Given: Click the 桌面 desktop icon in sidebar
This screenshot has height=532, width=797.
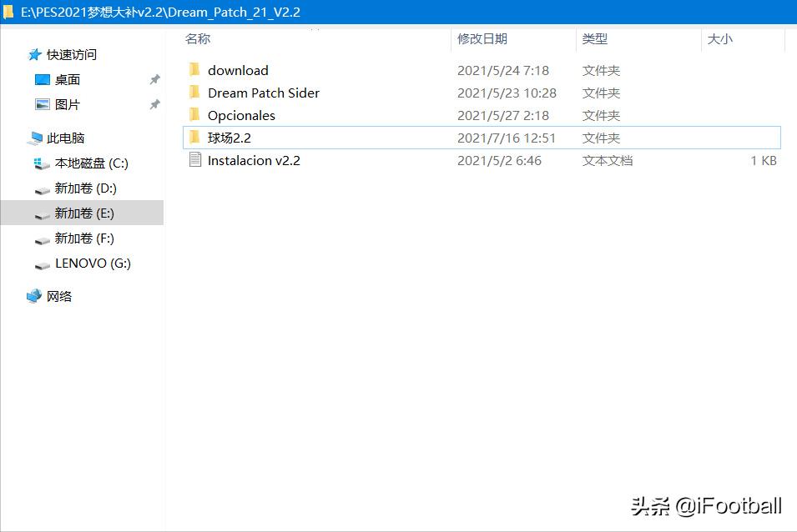Looking at the screenshot, I should pos(43,80).
